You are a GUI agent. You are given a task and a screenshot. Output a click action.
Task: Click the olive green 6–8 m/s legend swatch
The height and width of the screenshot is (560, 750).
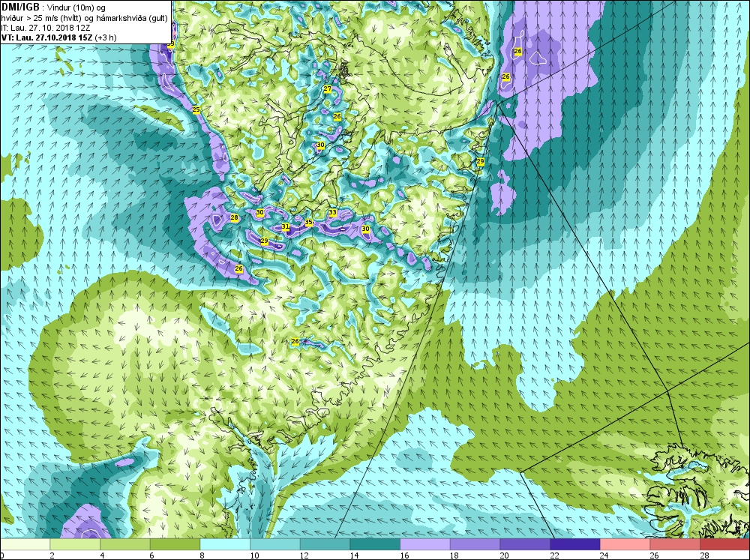click(x=175, y=544)
